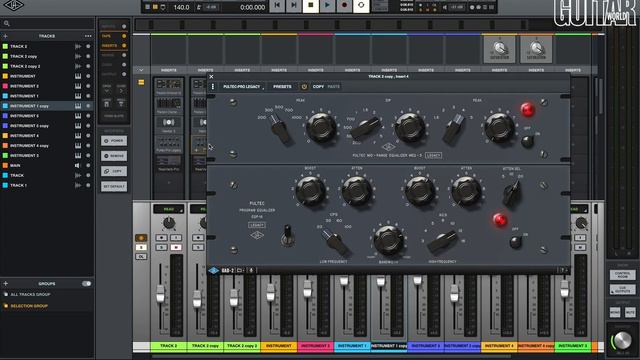Viewport: 640px width, 360px height.
Task: Click the time counter 0:00.000
Action: click(252, 7)
